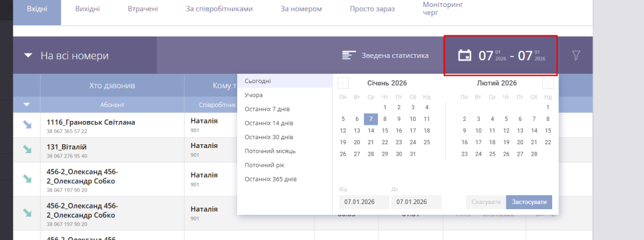Click phone number 38 067 276 95 40
This screenshot has width=644, height=240.
67,156
